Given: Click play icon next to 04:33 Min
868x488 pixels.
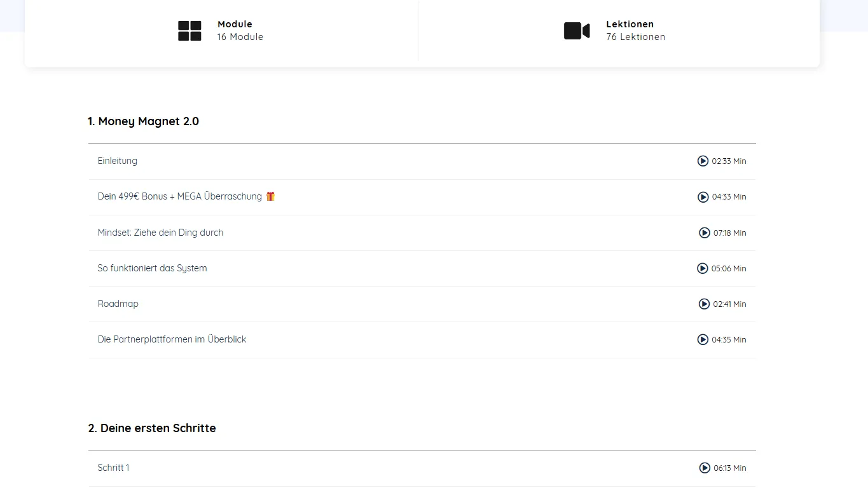Looking at the screenshot, I should [703, 197].
